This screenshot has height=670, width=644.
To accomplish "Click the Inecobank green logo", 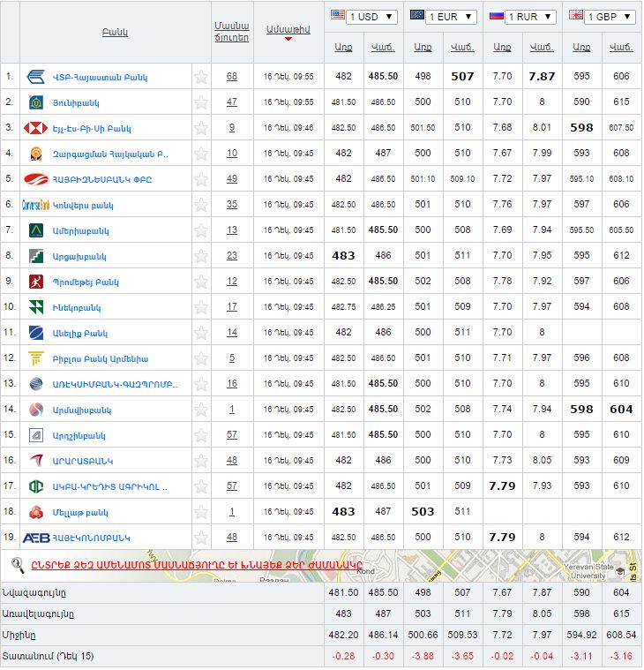I will [36, 307].
